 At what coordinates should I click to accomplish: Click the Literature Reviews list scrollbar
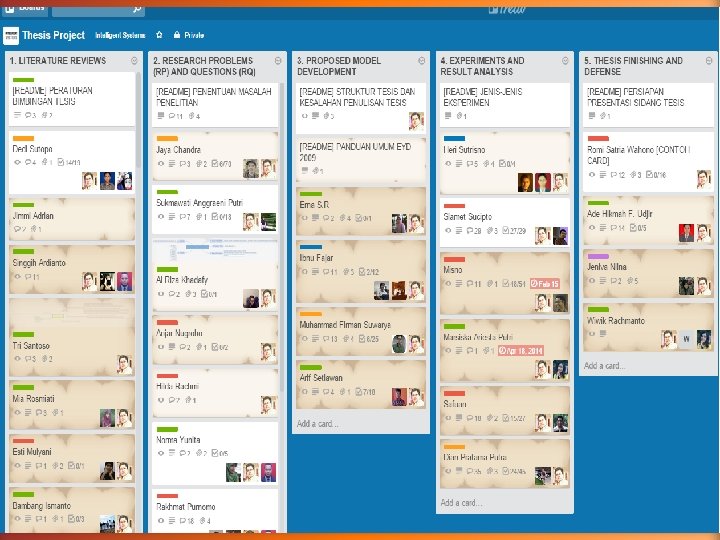point(138,119)
